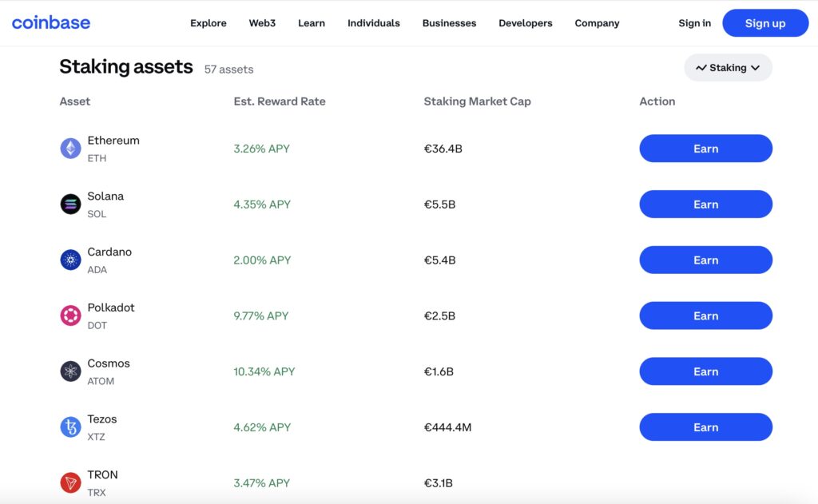Image resolution: width=818 pixels, height=504 pixels.
Task: Click the €5.5B market cap value
Action: click(x=439, y=204)
